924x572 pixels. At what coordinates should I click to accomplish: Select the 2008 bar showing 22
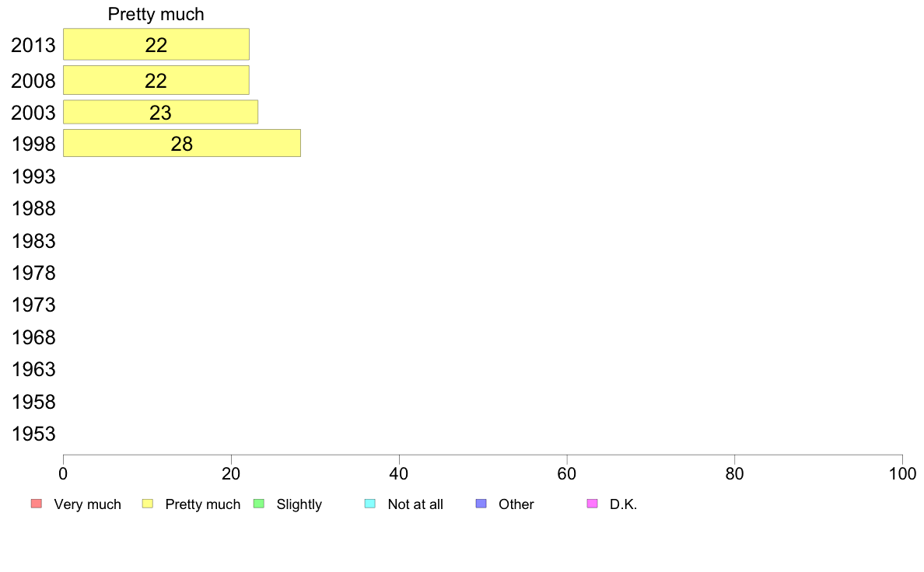pos(156,80)
